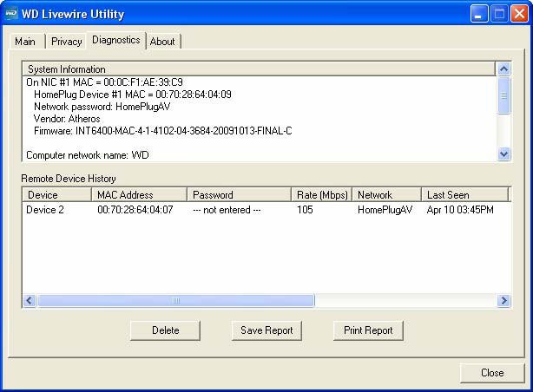
Task: Click the '--- not entered ---' password cell
Action: pos(227,210)
